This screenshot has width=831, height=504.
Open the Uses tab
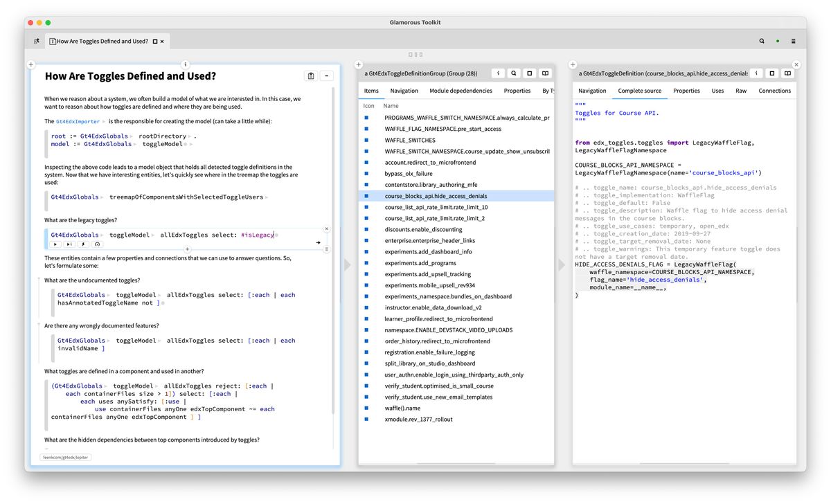[x=717, y=91]
